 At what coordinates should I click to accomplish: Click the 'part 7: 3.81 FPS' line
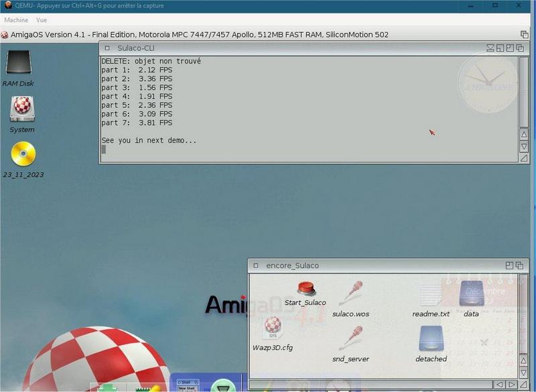tap(137, 123)
